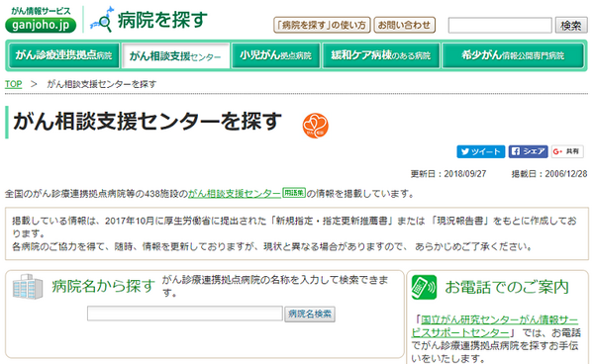Click the Facebook シェア button
Screen dimensions: 594x364
(528, 151)
